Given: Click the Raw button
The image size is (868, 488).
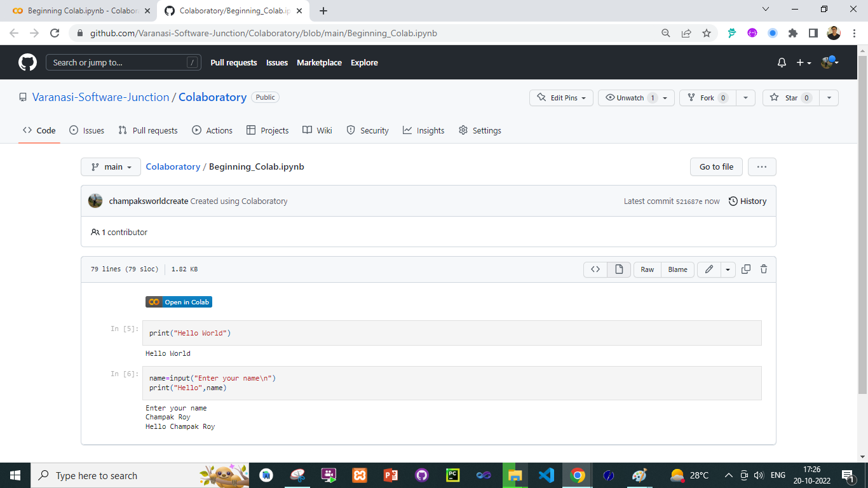Looking at the screenshot, I should 647,269.
